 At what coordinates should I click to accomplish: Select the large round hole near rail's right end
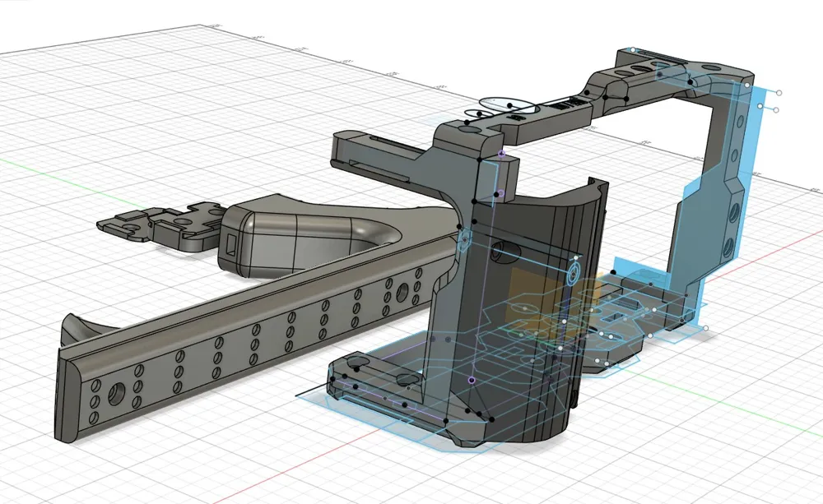pyautogui.click(x=403, y=293)
